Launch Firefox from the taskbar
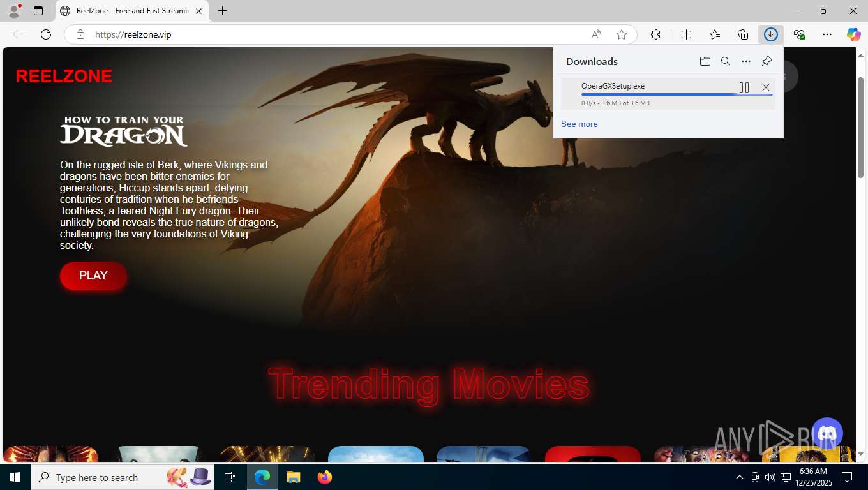Image resolution: width=868 pixels, height=490 pixels. pos(325,477)
